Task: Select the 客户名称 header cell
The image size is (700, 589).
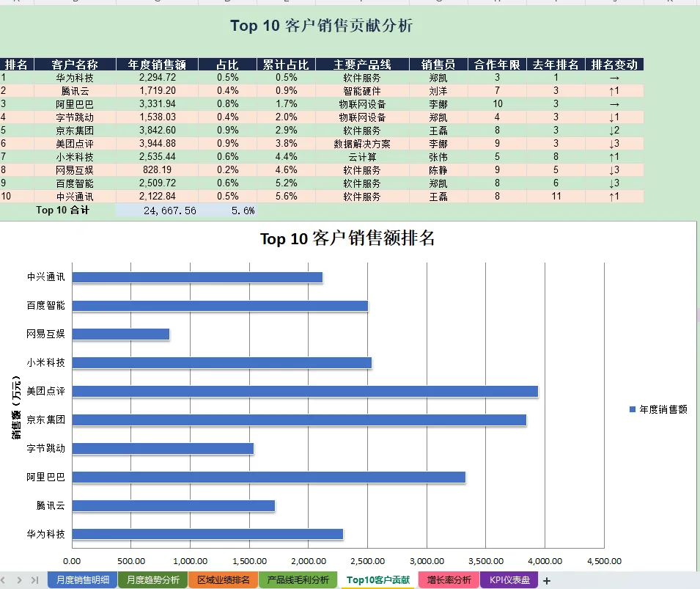Action: coord(75,65)
